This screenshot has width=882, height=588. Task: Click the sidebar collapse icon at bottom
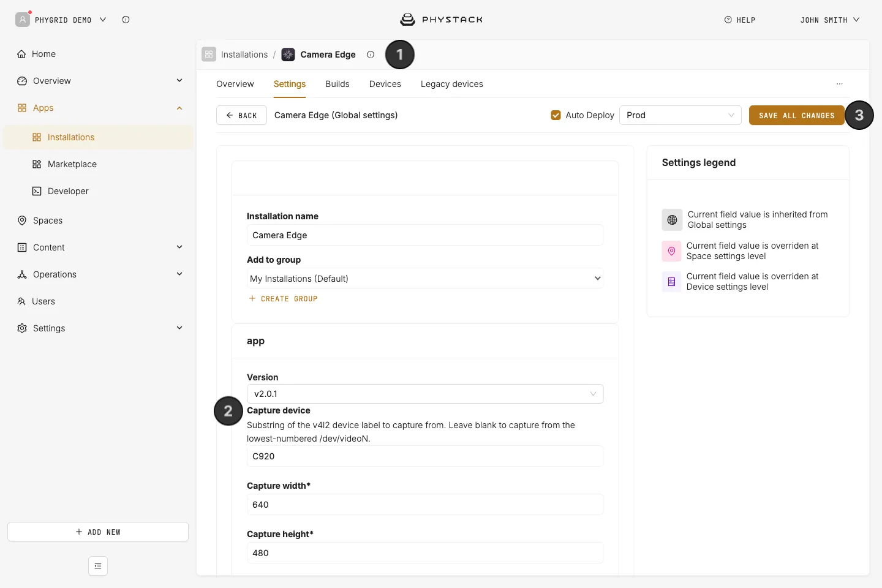pyautogui.click(x=98, y=566)
